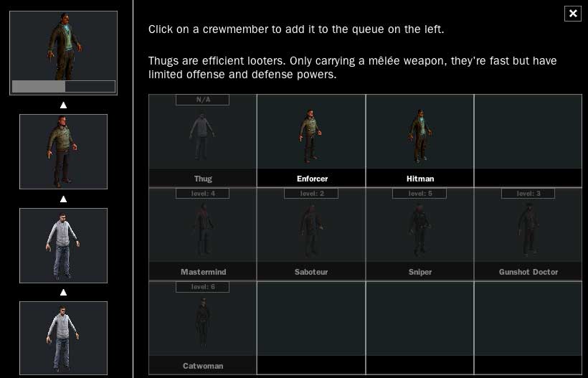Click the up arrow below training slot

click(63, 105)
